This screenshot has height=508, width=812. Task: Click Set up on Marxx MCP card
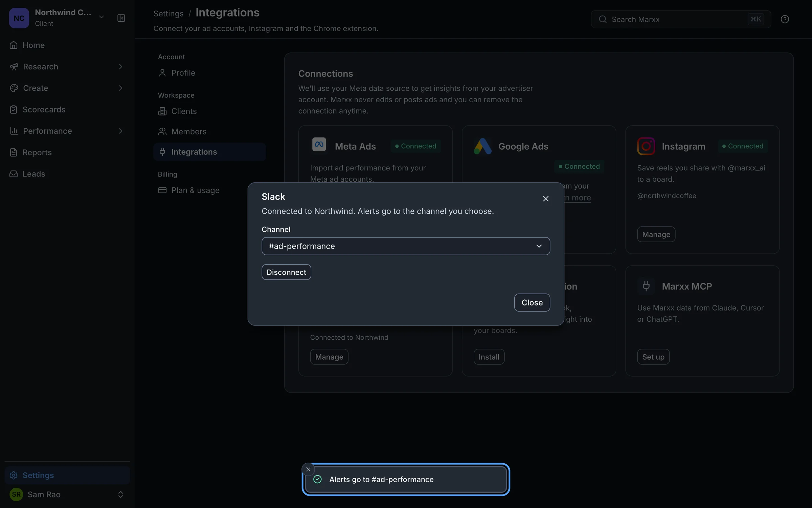click(653, 357)
